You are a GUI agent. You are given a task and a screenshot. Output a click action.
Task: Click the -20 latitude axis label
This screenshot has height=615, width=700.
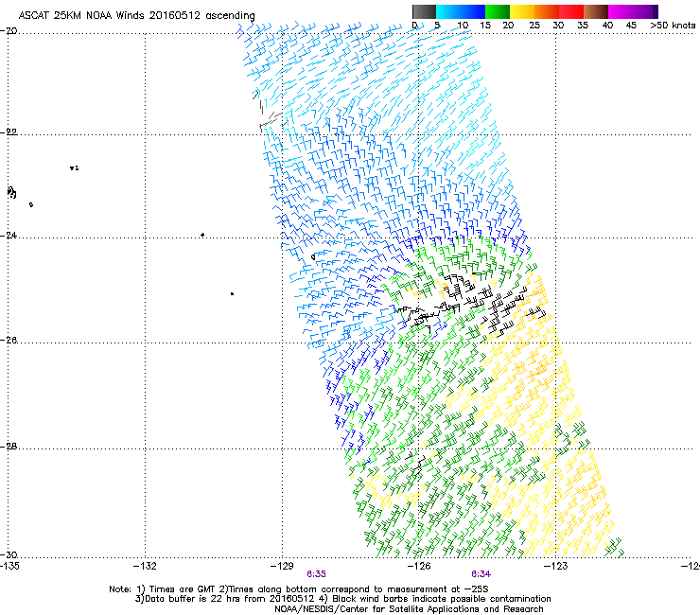pyautogui.click(x=9, y=31)
